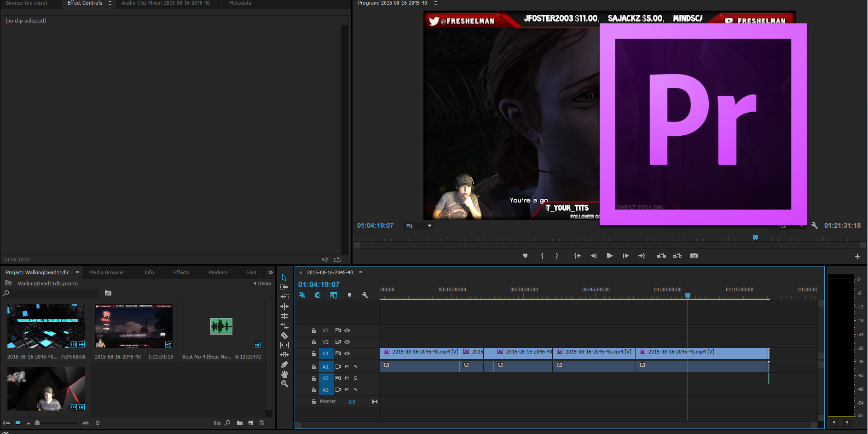868x434 pixels.
Task: Toggle nest sequence insert mode
Action: click(x=302, y=295)
